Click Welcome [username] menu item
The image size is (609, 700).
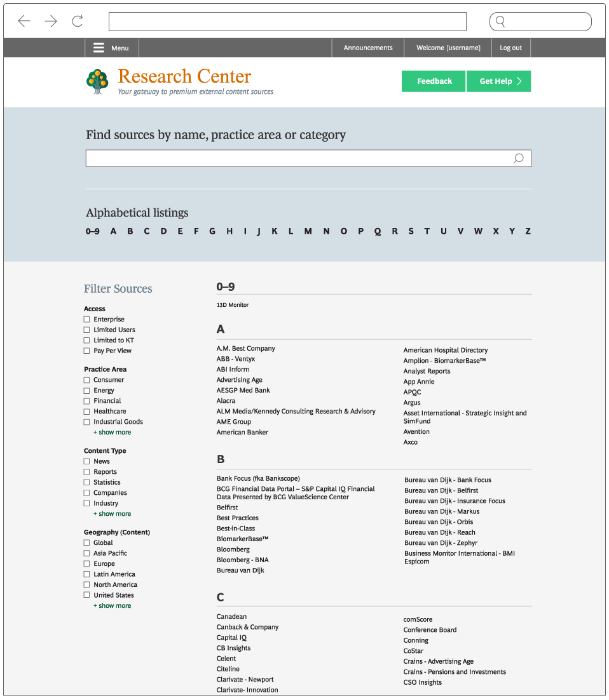[x=448, y=48]
